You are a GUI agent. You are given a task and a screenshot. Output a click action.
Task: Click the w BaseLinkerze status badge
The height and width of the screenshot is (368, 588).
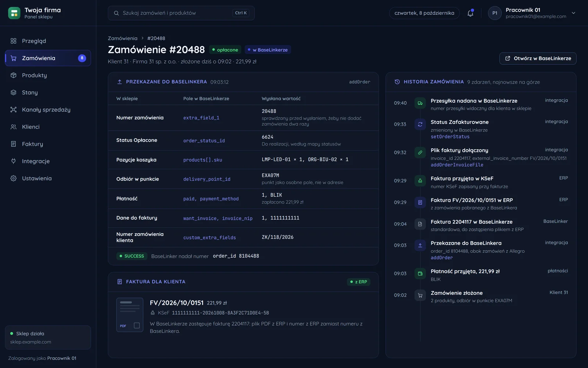[268, 50]
